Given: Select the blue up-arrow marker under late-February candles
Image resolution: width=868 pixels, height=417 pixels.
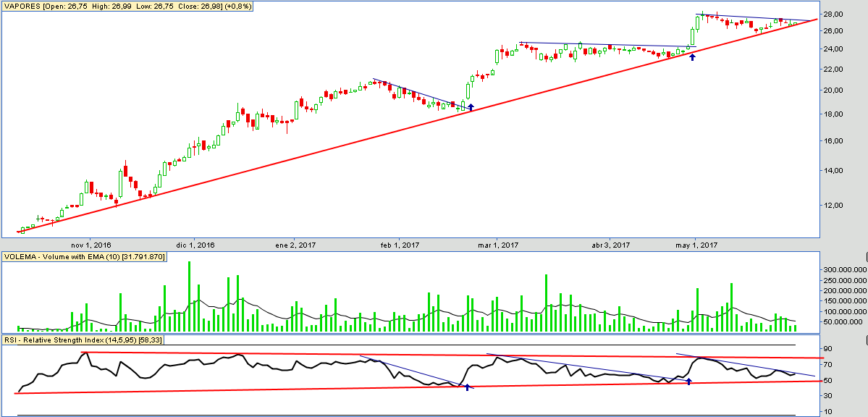Looking at the screenshot, I should pos(471,107).
